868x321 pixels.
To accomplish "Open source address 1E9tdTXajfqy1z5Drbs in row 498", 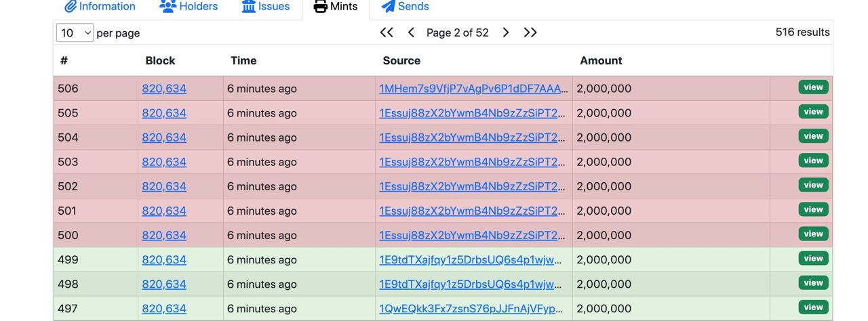I will [x=471, y=284].
